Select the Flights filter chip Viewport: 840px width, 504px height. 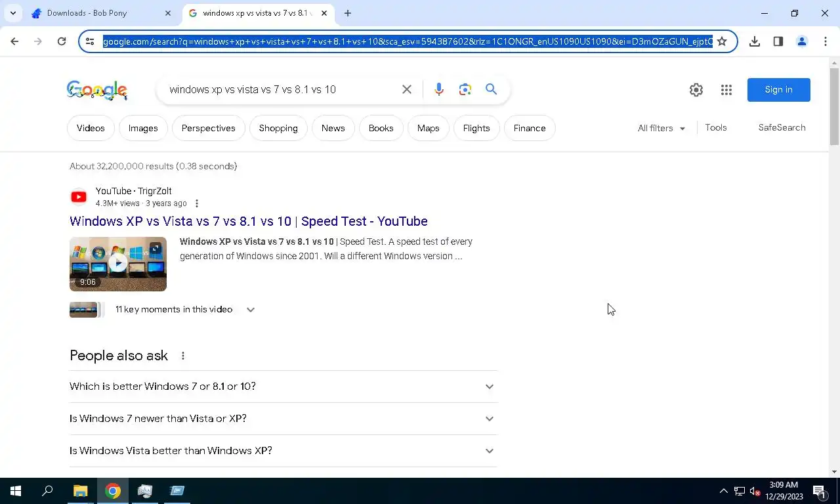[476, 128]
